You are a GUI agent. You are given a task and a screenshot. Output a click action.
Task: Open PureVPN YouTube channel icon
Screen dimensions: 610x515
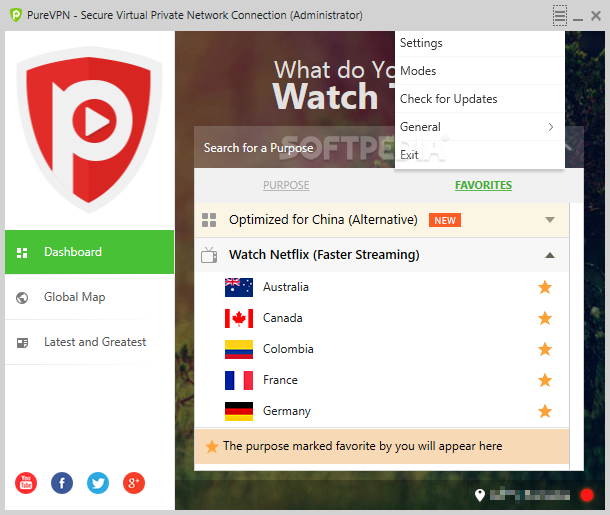(x=26, y=483)
